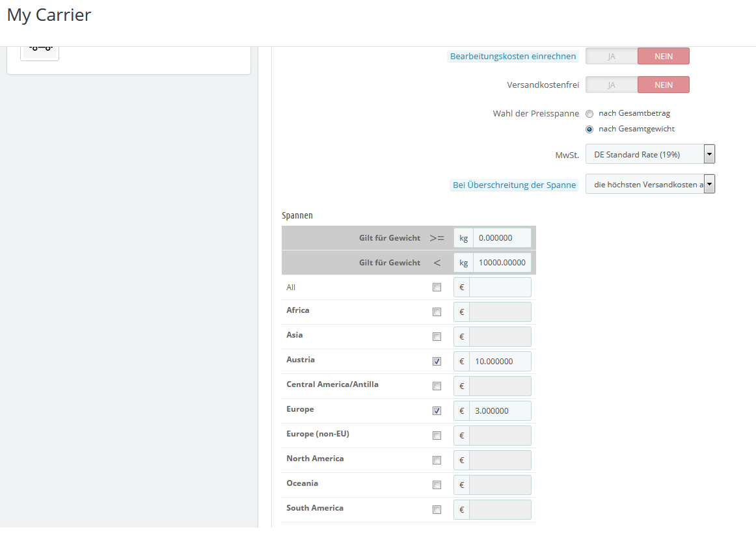Click the carrier logo thumbnail icon
The height and width of the screenshot is (536, 756).
click(40, 53)
